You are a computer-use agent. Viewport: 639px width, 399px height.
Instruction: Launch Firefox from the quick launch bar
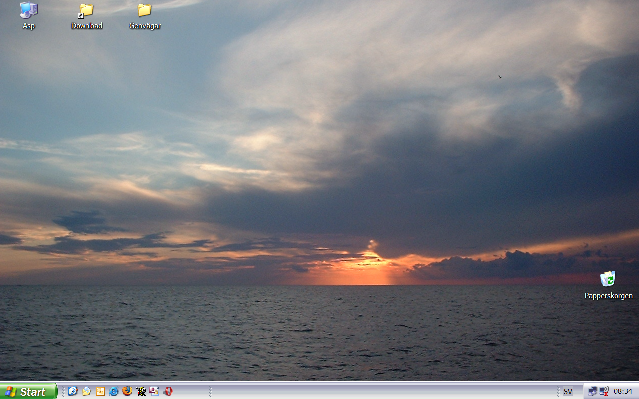click(x=127, y=391)
